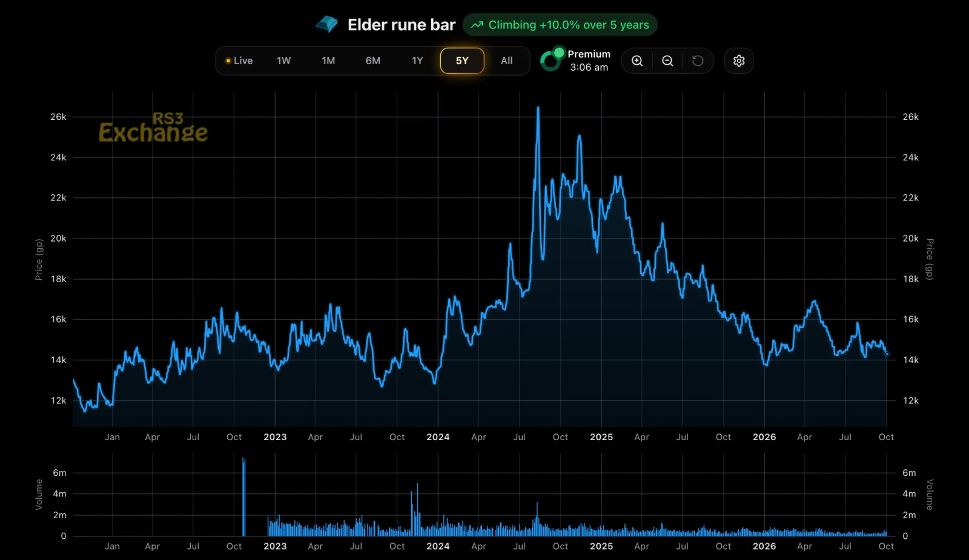Click the 3:06 am time text

(589, 67)
